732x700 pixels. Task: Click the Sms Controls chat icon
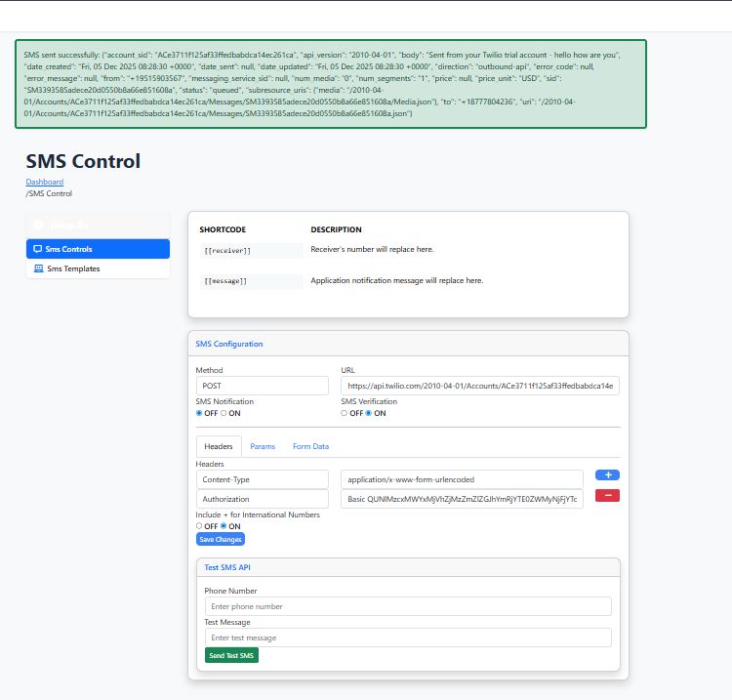tap(38, 250)
